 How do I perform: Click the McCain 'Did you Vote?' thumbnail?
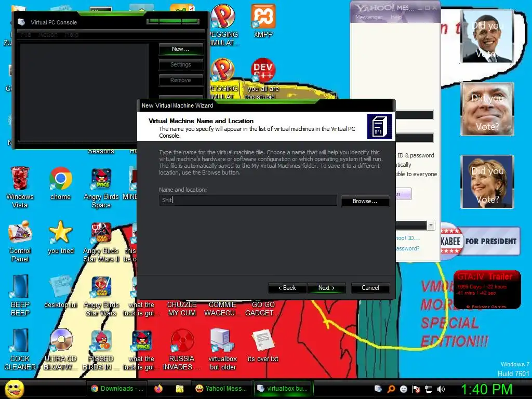point(487,109)
